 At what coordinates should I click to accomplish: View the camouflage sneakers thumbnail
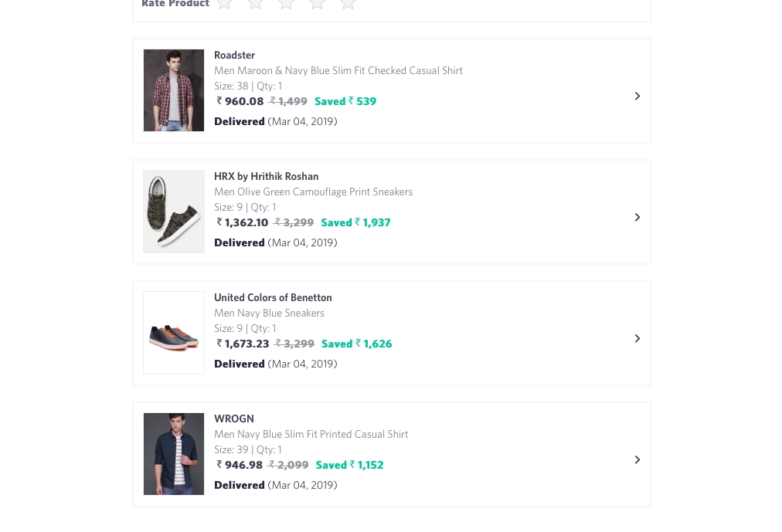click(173, 212)
